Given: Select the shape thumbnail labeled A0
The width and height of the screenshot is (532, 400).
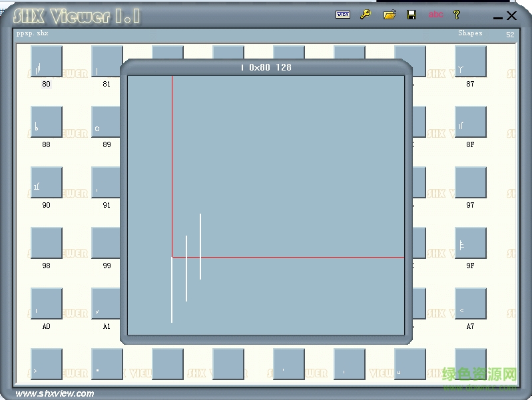Looking at the screenshot, I should point(47,303).
